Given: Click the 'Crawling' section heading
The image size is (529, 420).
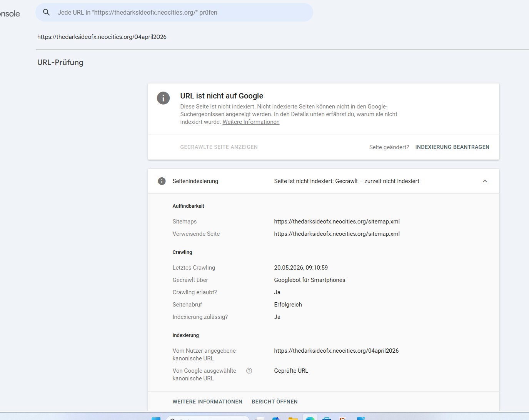Looking at the screenshot, I should [x=182, y=252].
